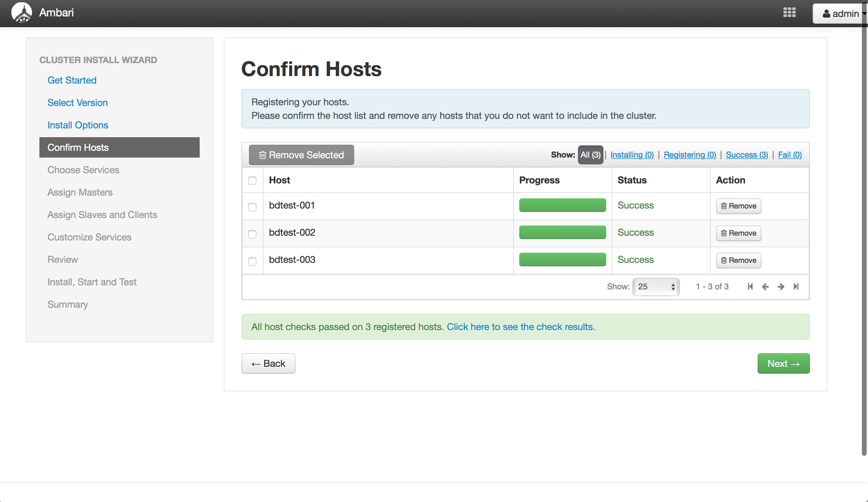
Task: Click bdtest-002 green progress bar
Action: click(562, 233)
